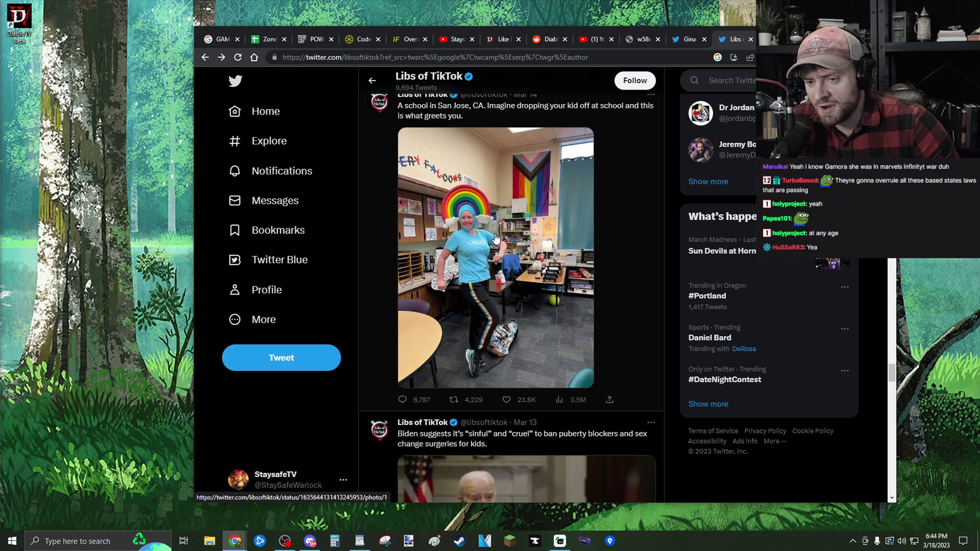The image size is (980, 551).
Task: Open StaysafeTV account options menu
Action: pyautogui.click(x=343, y=479)
